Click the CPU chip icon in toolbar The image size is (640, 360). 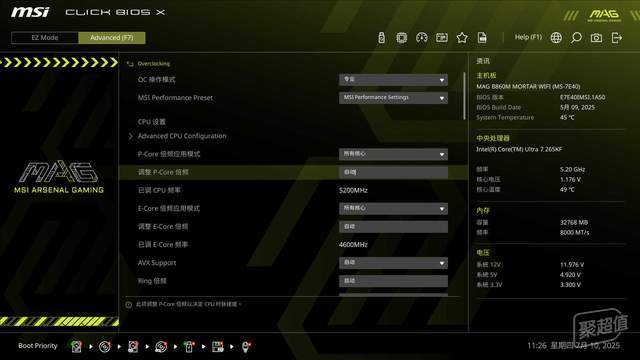click(402, 38)
